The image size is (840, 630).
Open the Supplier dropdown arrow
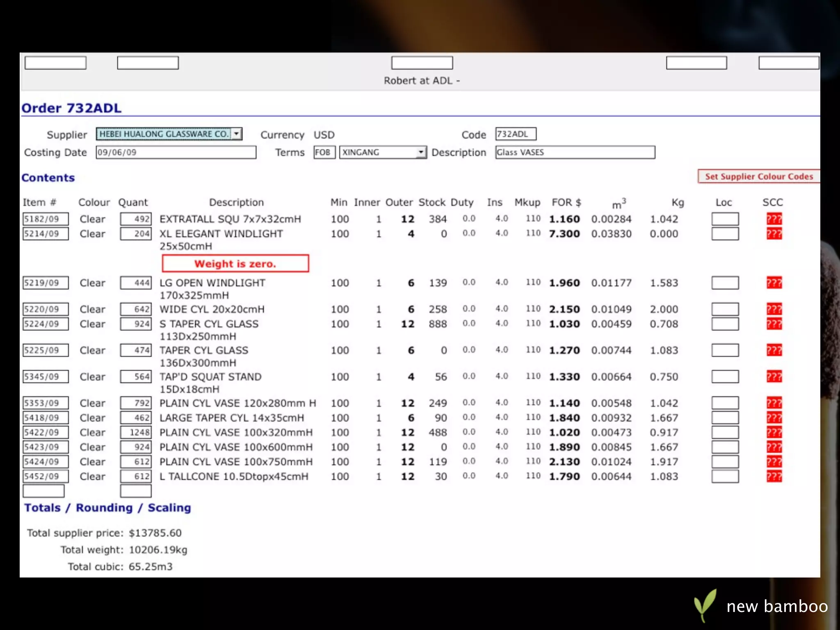(237, 134)
